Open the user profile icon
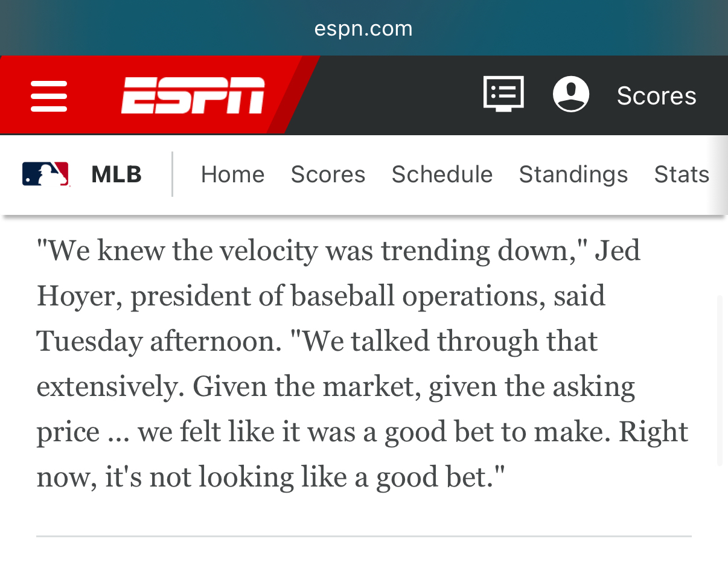 (x=570, y=94)
